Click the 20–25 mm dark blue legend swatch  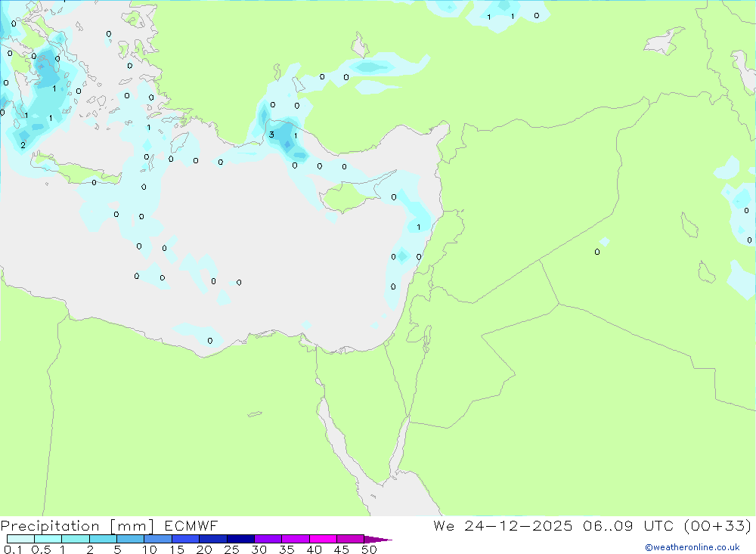[212, 539]
